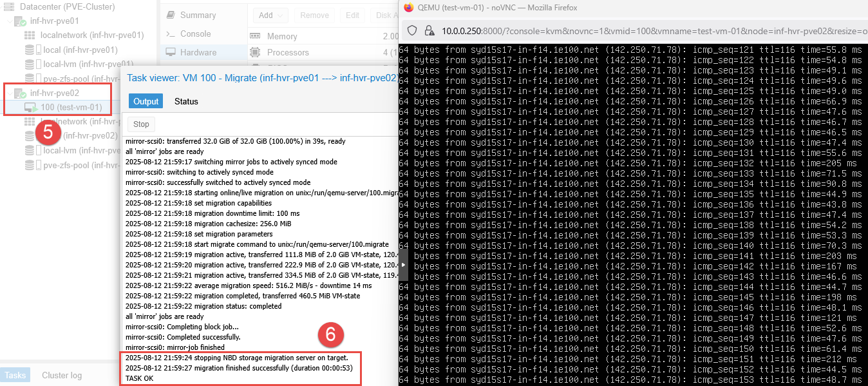Click localnetwork grid icon under inf-hvr-pve01
The image size is (868, 386).
click(30, 35)
